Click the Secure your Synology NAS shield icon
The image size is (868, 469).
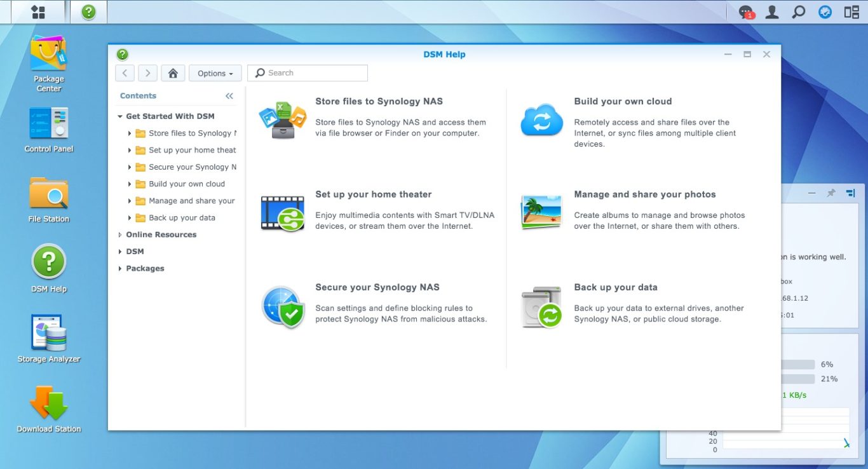[283, 307]
